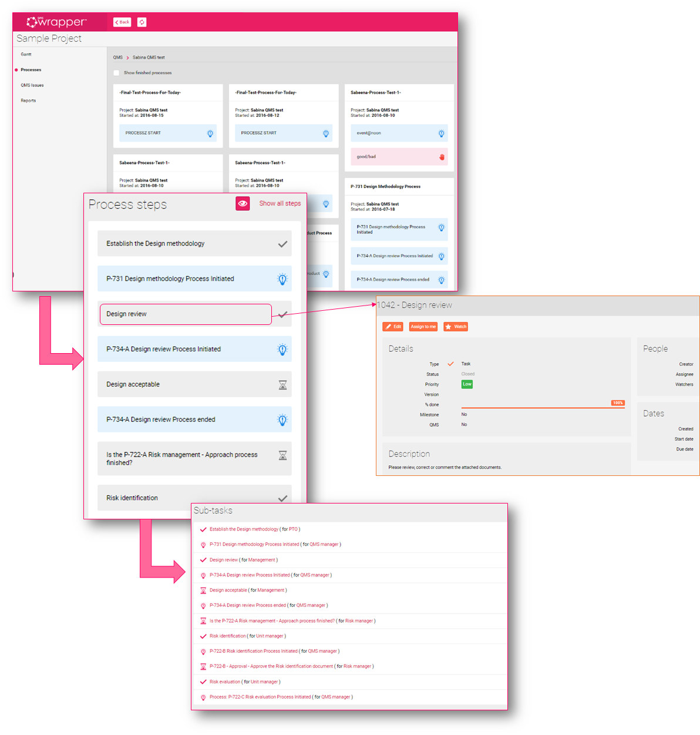Click hourglass icon on Risk management question step
Viewport: 700px width, 735px height.
point(282,455)
